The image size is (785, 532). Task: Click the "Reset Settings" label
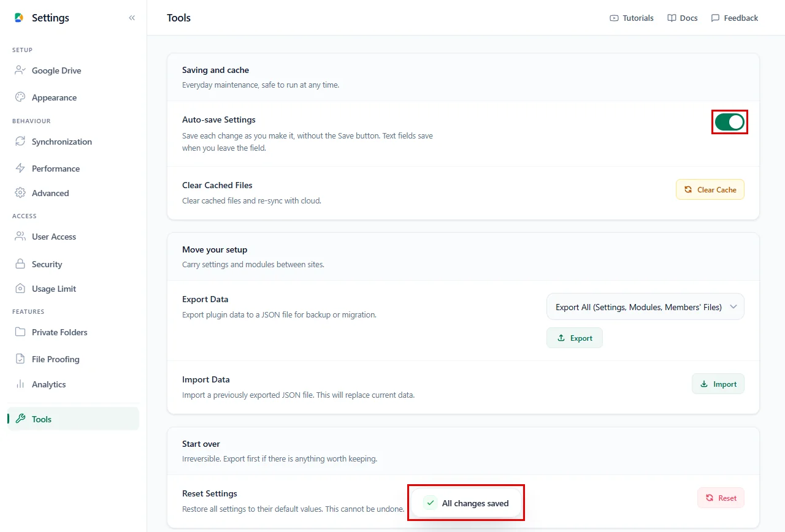(210, 493)
